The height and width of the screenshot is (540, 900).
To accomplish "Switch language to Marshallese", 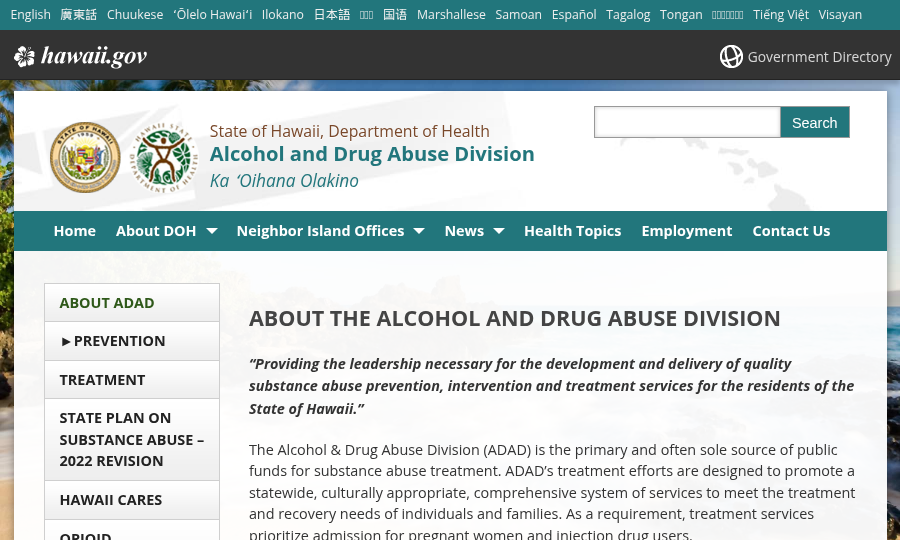I will tap(451, 14).
